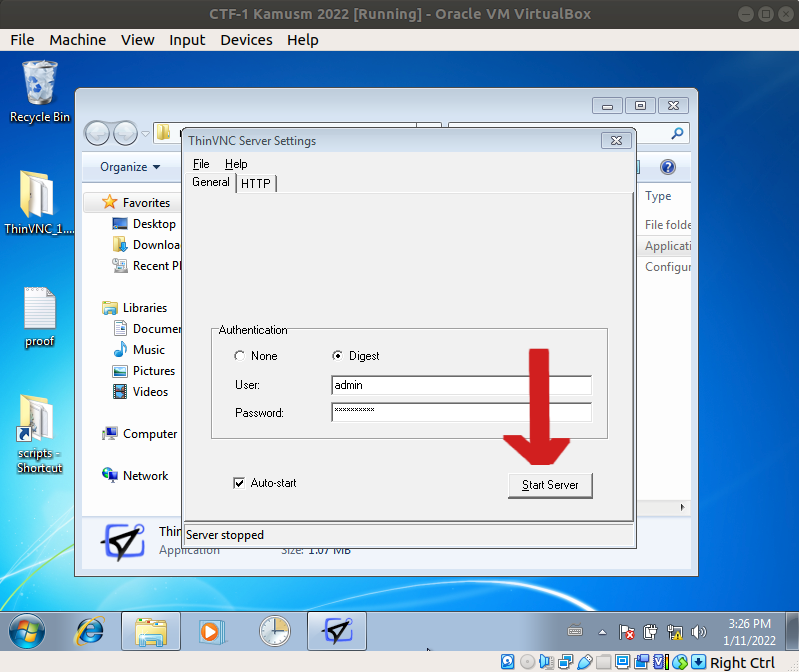
Task: Click the Explorer search magnifier icon
Action: (677, 134)
